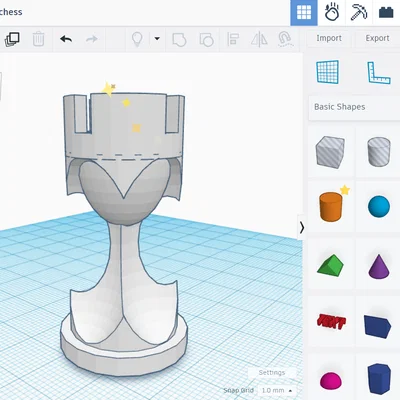Select the Ruler tool
The image size is (400, 400).
click(379, 72)
